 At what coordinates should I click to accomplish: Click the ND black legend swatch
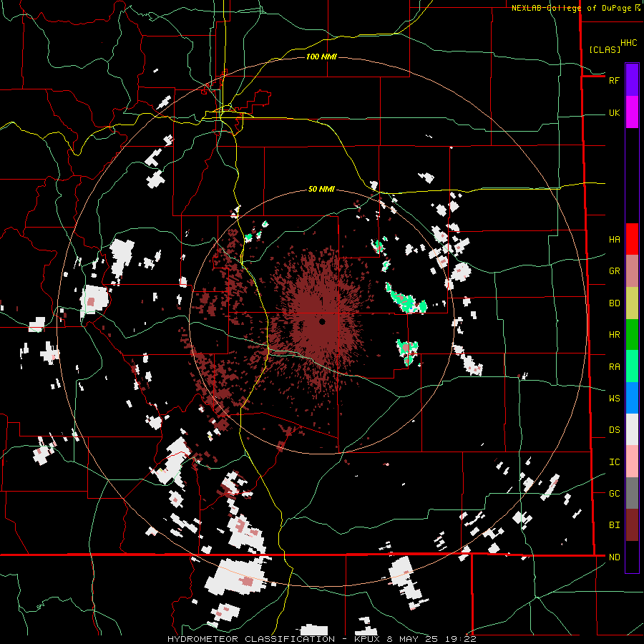[x=632, y=557]
